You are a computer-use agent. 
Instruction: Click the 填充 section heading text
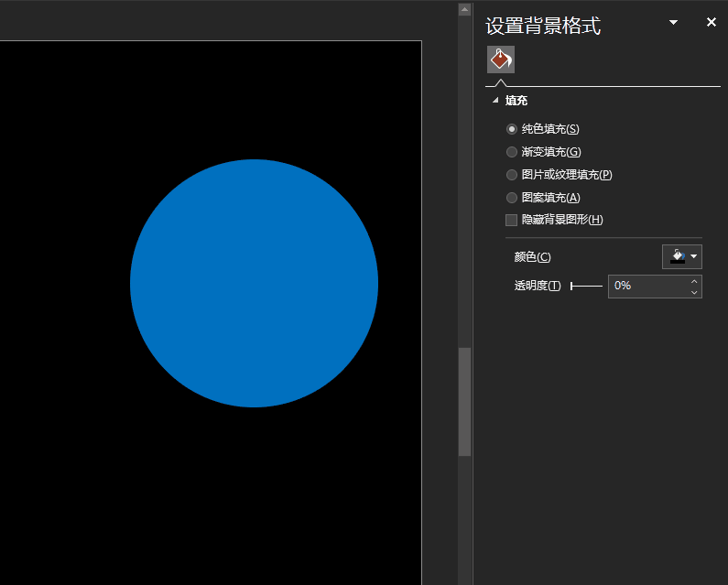pyautogui.click(x=516, y=101)
